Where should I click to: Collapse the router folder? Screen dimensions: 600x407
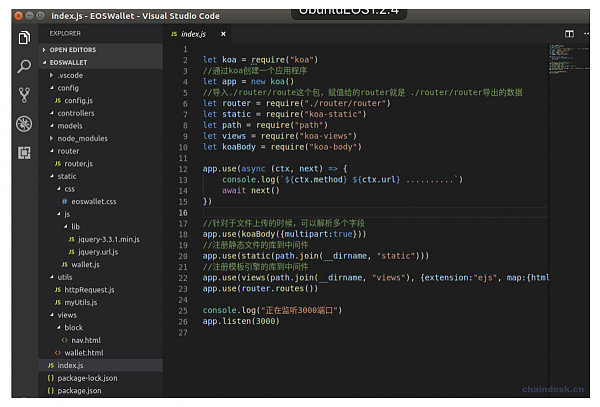[x=101, y=151]
